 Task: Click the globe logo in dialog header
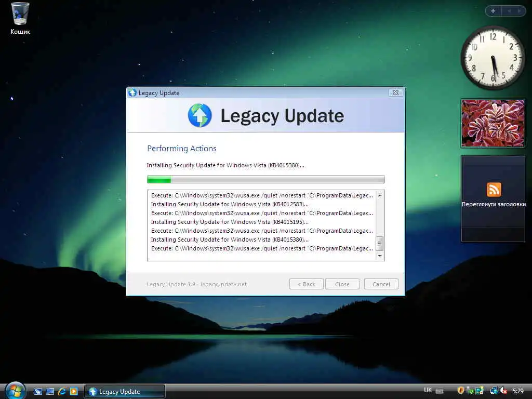click(200, 115)
